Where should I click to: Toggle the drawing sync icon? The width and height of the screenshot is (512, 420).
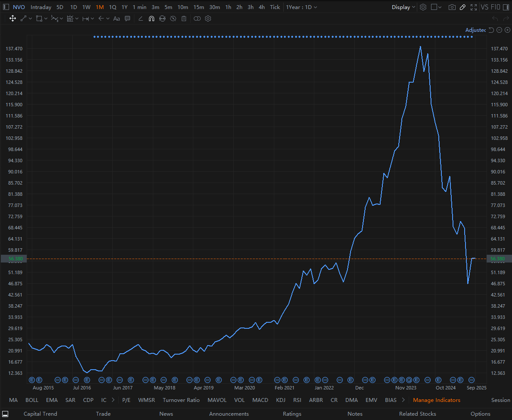[x=162, y=19]
